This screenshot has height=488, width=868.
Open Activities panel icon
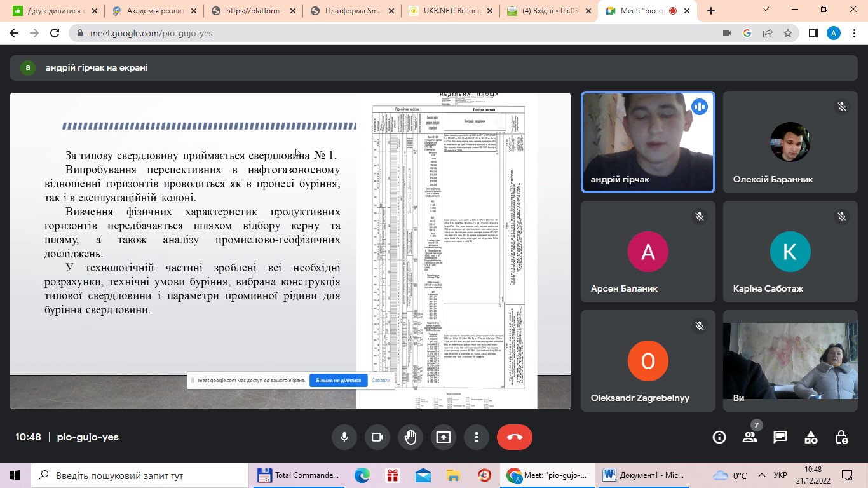click(x=811, y=437)
